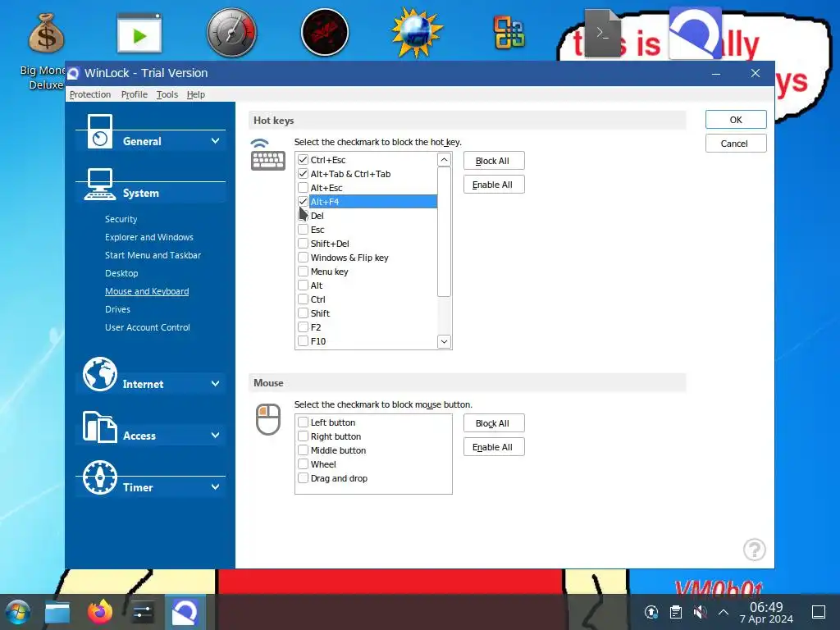840x630 pixels.
Task: Click the System computer icon
Action: pyautogui.click(x=99, y=184)
